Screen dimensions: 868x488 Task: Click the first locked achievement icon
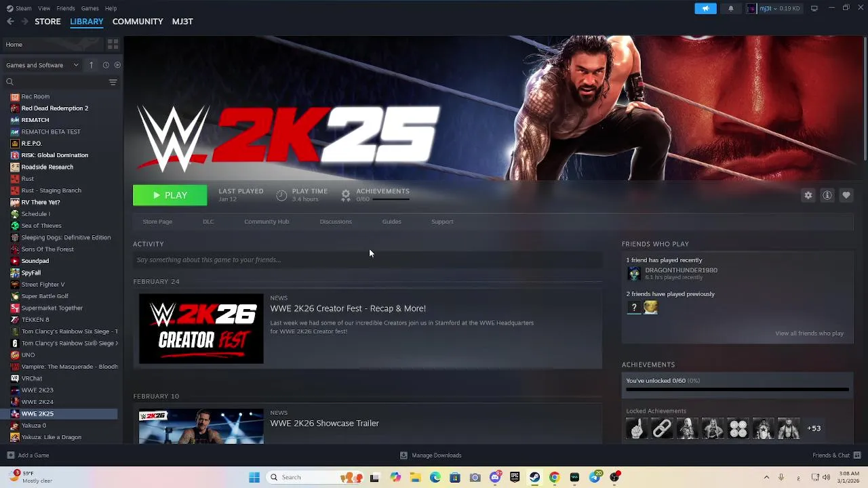[637, 429]
